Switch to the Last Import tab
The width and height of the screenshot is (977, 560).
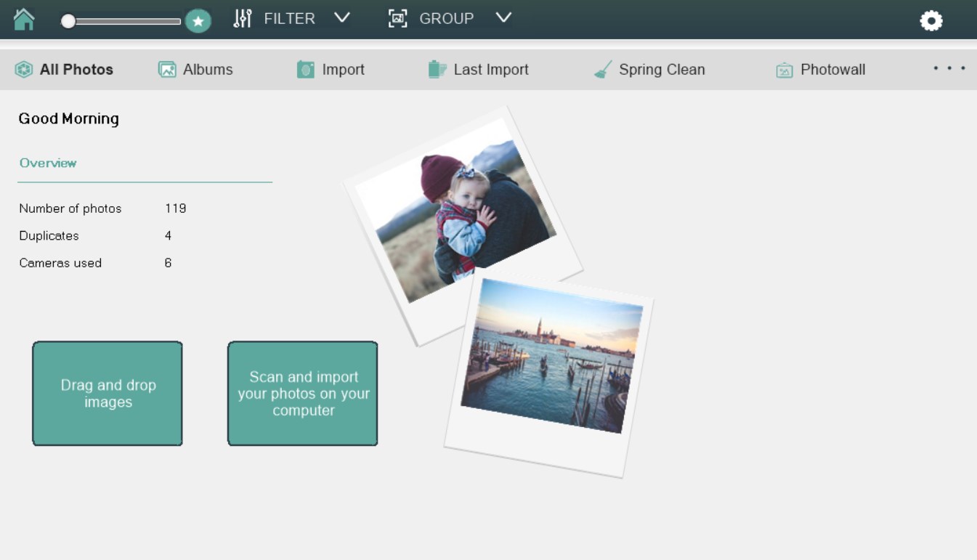[x=478, y=70]
